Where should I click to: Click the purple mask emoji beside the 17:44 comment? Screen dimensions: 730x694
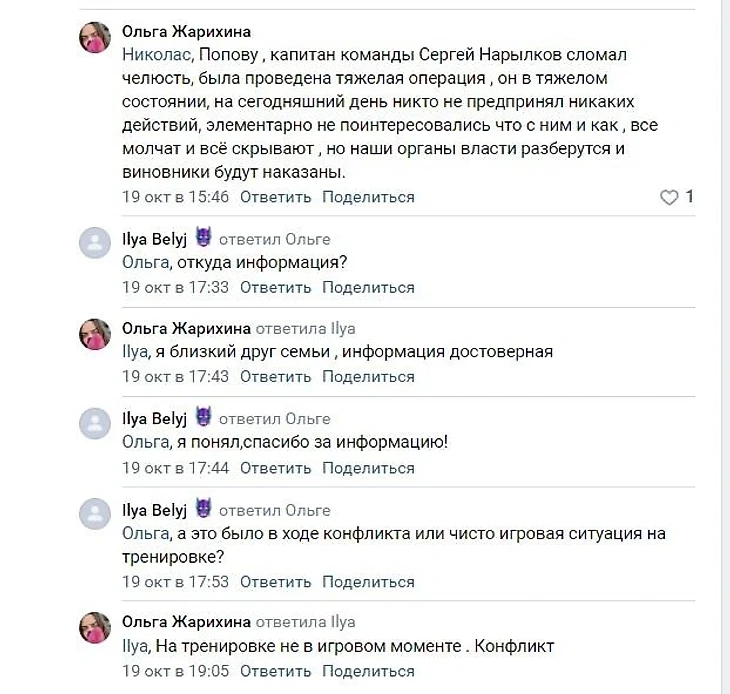click(204, 418)
